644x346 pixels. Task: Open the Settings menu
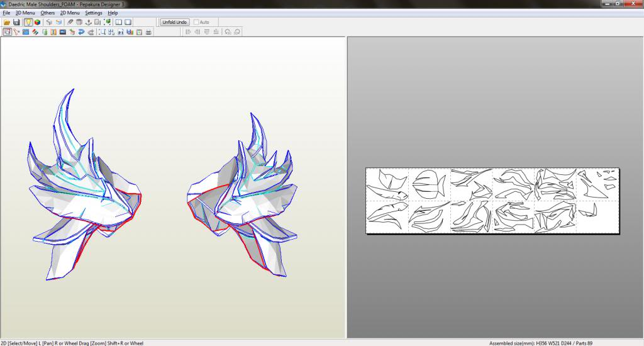94,13
